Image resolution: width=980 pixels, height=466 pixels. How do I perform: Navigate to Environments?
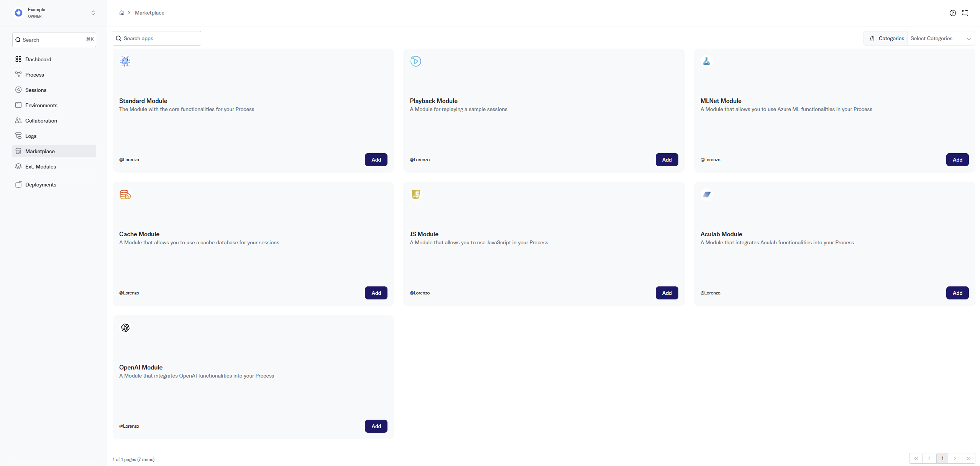54,105
